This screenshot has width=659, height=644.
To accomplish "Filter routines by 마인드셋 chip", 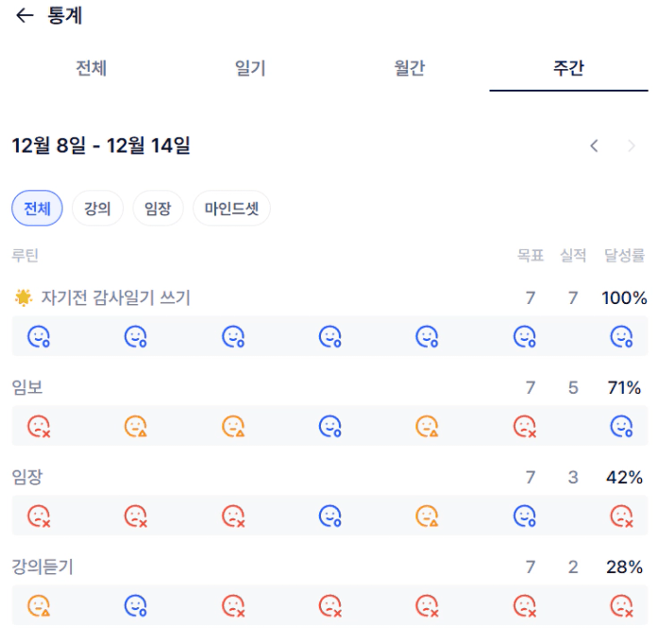I will (x=231, y=209).
